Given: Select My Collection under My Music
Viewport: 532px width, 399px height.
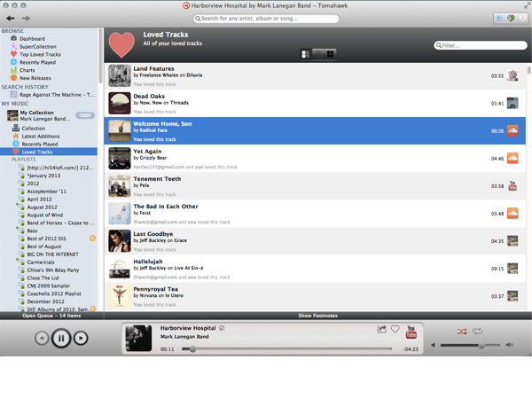Looking at the screenshot, I should click(36, 113).
